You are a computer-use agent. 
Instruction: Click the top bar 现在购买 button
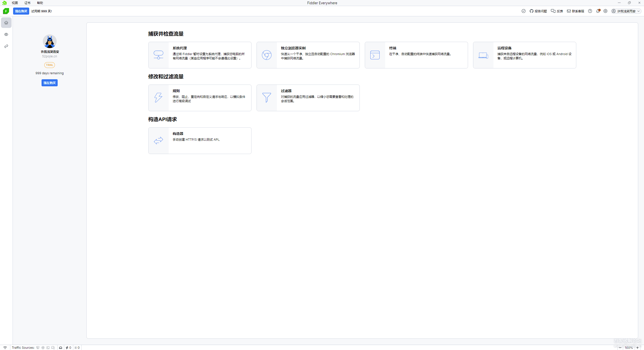21,11
